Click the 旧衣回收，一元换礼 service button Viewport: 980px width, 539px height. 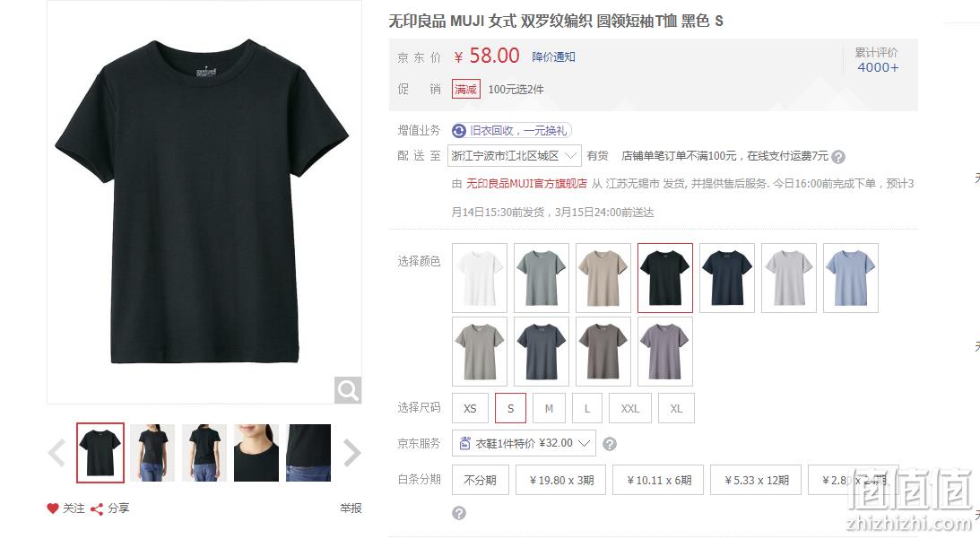(x=511, y=131)
